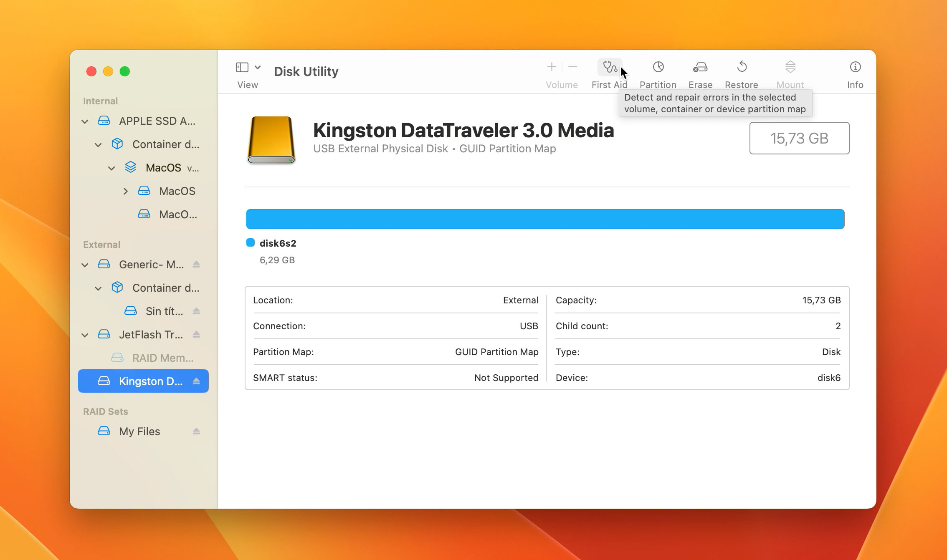Select Generic- M... external disk
The image size is (947, 560).
(143, 265)
